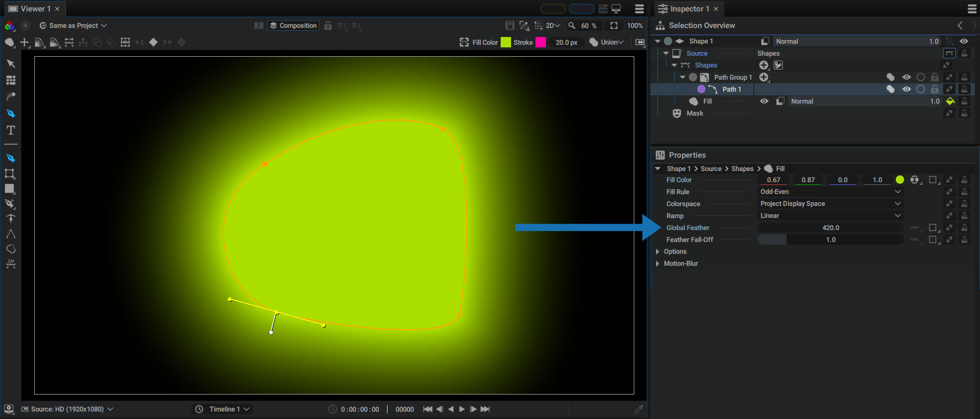Image resolution: width=980 pixels, height=419 pixels.
Task: Click the grid panels tool icon
Action: pos(10,80)
